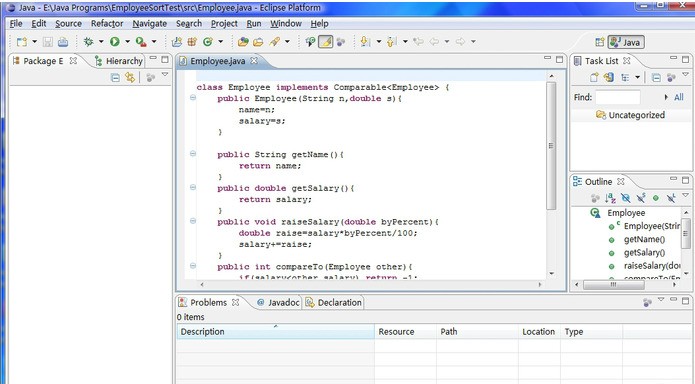Switch to the Declaration tab
The height and width of the screenshot is (384, 695).
tap(334, 302)
